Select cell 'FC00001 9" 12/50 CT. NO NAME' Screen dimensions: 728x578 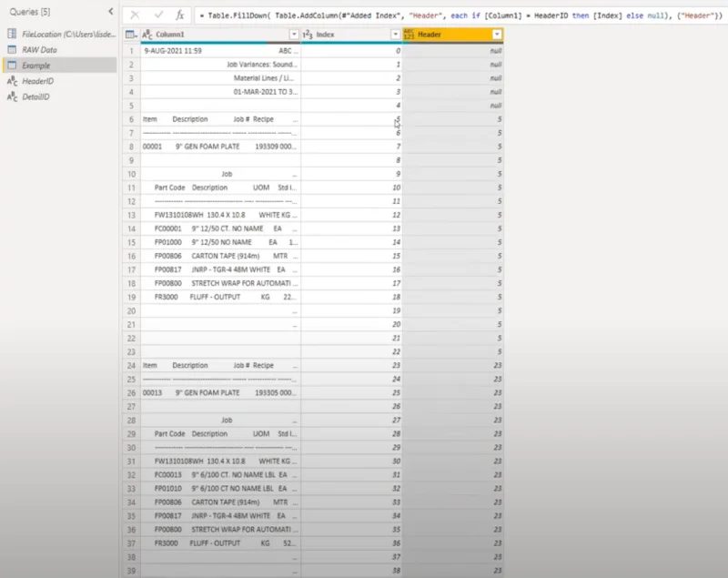(x=220, y=228)
